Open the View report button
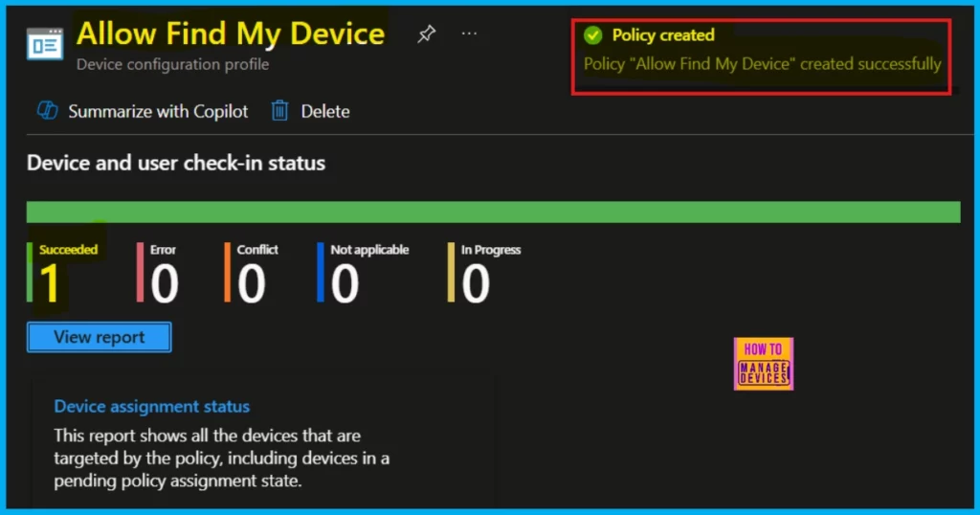The height and width of the screenshot is (515, 980). pyautogui.click(x=99, y=337)
